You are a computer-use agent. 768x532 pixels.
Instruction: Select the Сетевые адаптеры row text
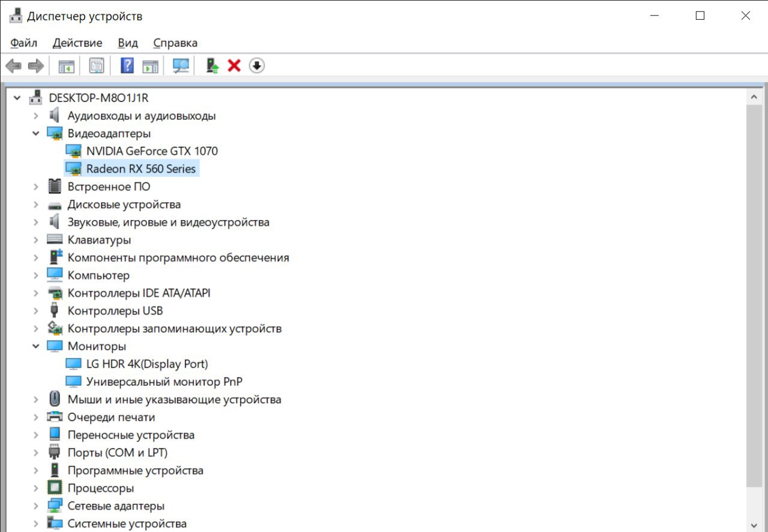116,506
